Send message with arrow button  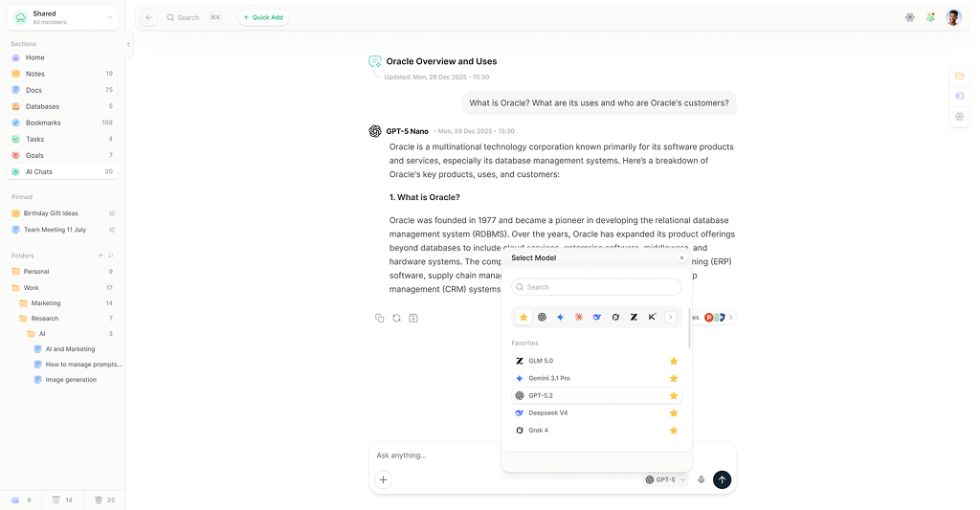pyautogui.click(x=722, y=480)
